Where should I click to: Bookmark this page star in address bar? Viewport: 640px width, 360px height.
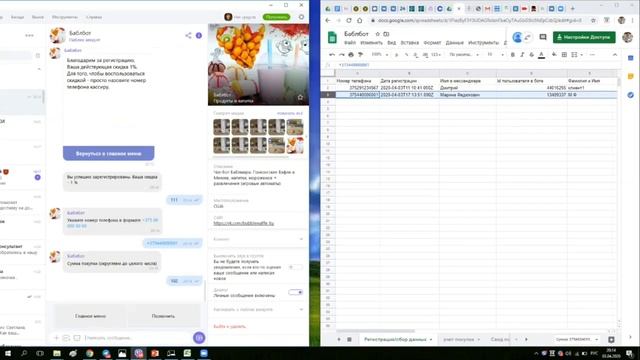click(593, 20)
